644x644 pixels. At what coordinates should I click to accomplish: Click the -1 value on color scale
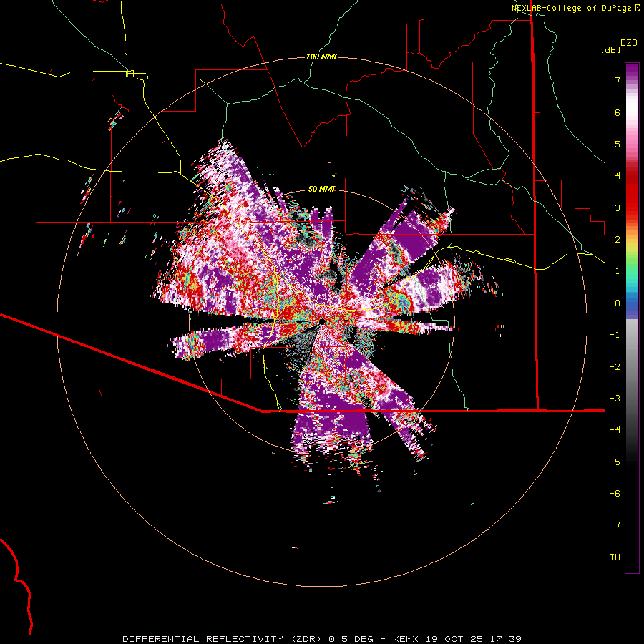[x=615, y=335]
